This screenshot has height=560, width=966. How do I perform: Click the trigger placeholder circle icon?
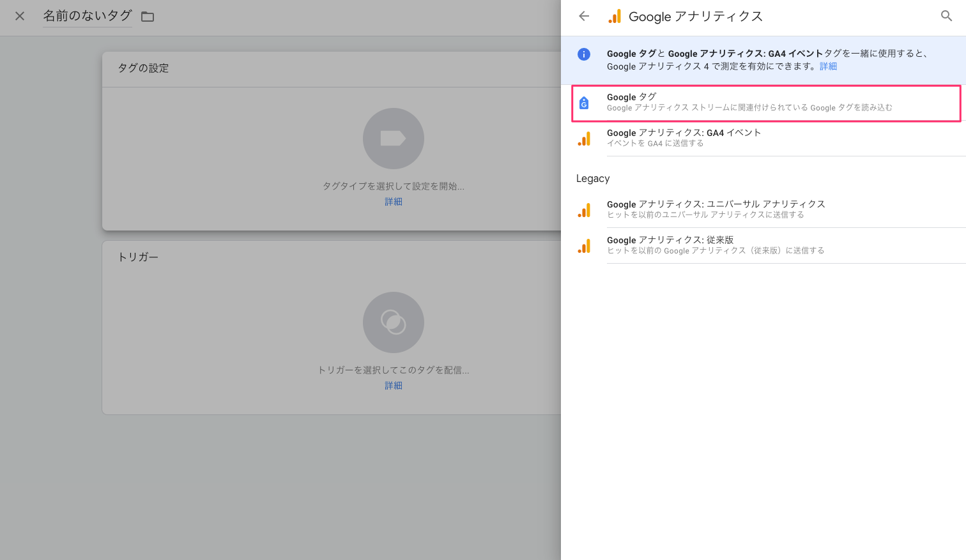394,322
